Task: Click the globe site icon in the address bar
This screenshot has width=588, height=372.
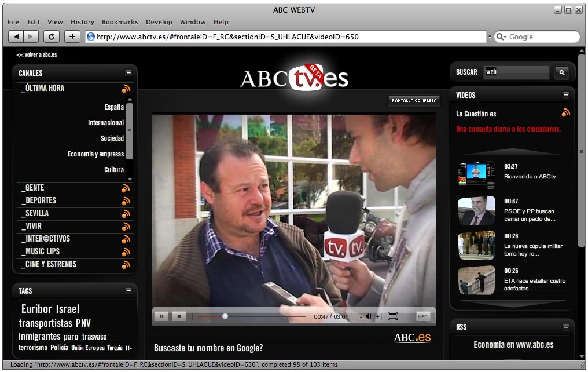Action: 91,37
